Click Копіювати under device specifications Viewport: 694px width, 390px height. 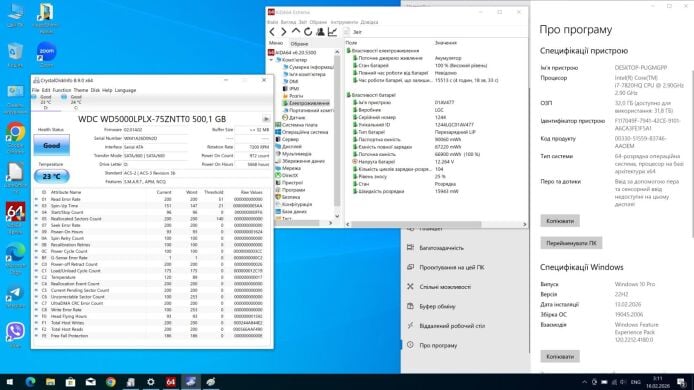tap(560, 220)
